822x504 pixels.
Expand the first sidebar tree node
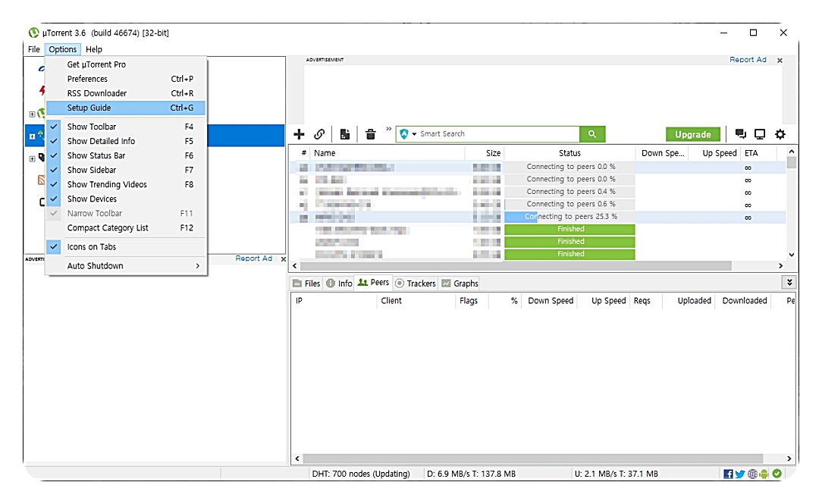point(32,114)
